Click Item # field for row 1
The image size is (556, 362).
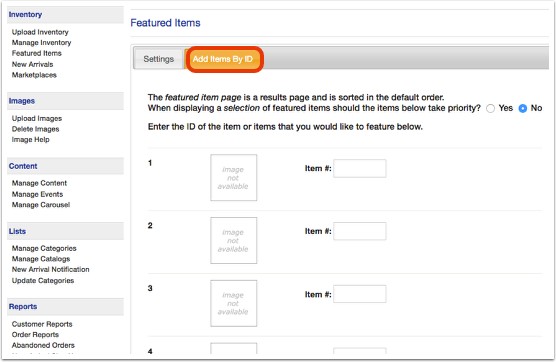[360, 168]
